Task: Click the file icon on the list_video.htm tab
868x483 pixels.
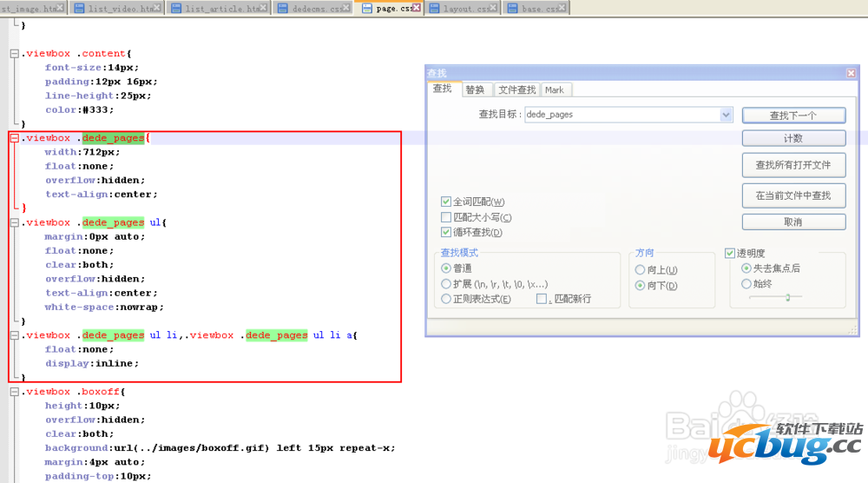Action: (79, 9)
